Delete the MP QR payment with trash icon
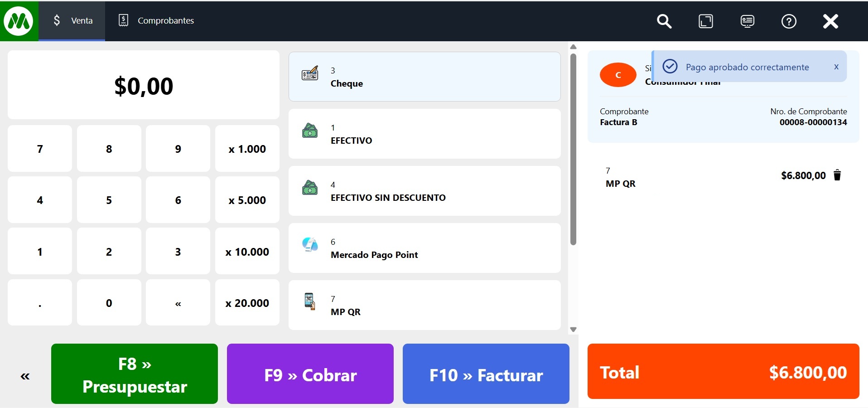868x408 pixels. (837, 175)
